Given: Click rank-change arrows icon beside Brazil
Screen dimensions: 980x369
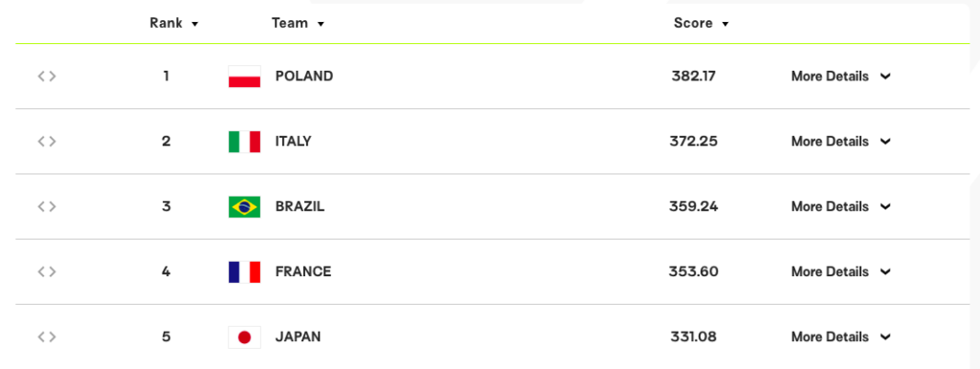Looking at the screenshot, I should 47,206.
